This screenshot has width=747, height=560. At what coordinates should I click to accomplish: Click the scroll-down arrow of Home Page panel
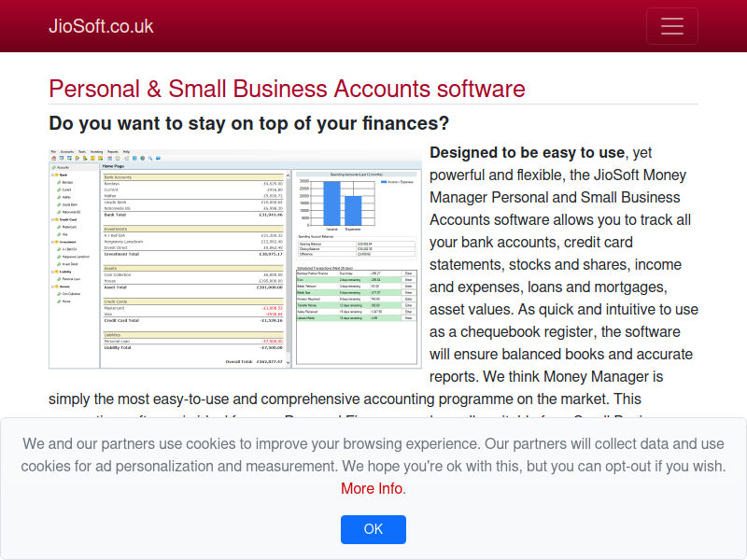(288, 363)
